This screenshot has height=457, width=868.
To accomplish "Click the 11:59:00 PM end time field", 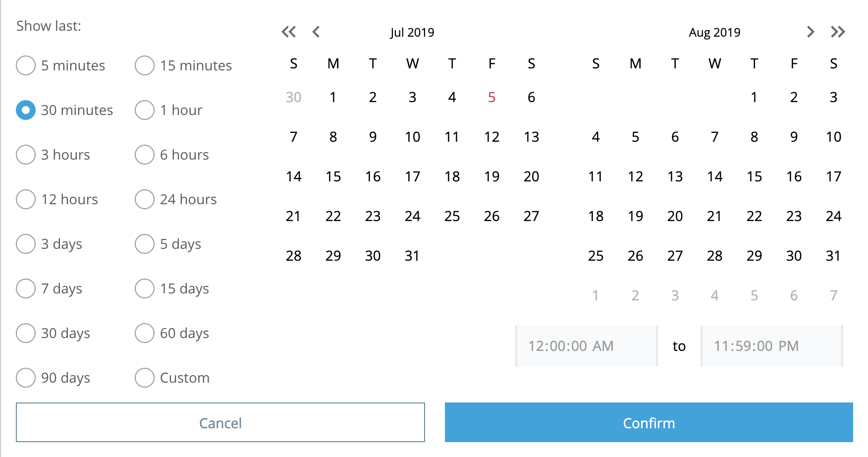I will click(x=772, y=346).
